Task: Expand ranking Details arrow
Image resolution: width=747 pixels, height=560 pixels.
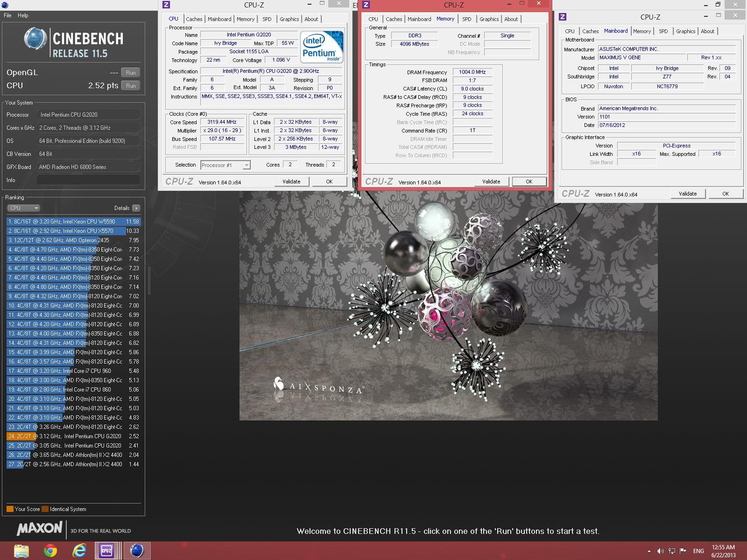Action: pyautogui.click(x=136, y=208)
